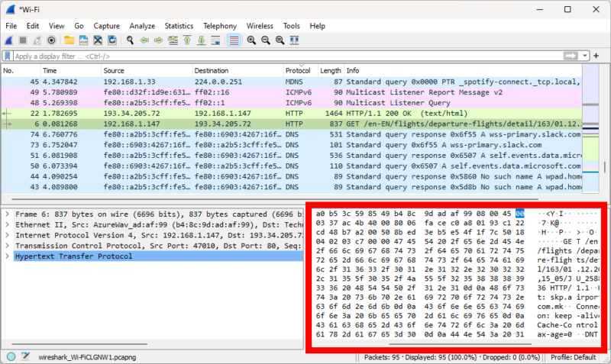Jump to the last packet
This screenshot has height=364, width=611.
click(202, 40)
